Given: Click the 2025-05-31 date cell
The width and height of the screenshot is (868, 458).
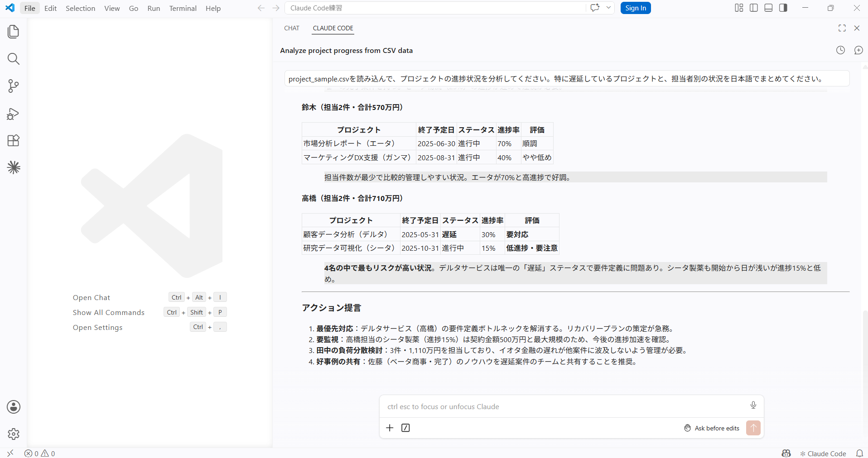Looking at the screenshot, I should coord(420,234).
